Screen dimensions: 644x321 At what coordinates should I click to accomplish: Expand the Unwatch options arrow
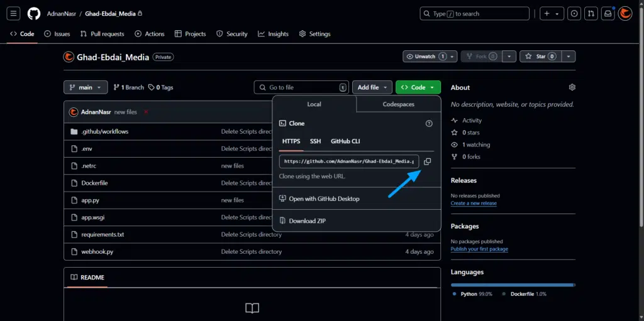[452, 57]
